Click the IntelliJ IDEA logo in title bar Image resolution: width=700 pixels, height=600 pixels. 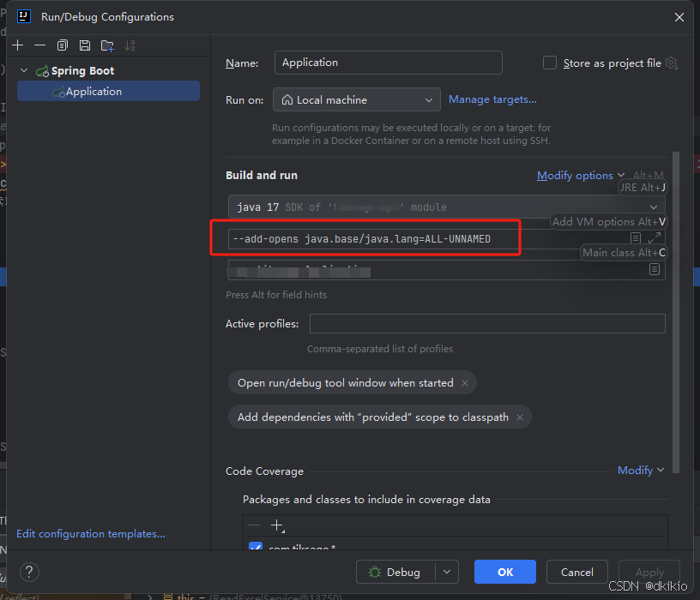coord(24,16)
